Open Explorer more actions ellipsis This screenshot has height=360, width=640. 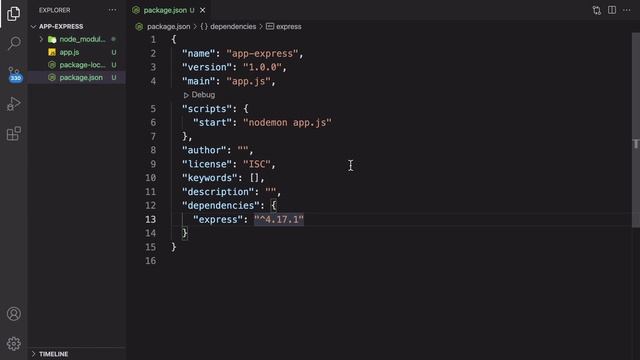click(x=112, y=10)
